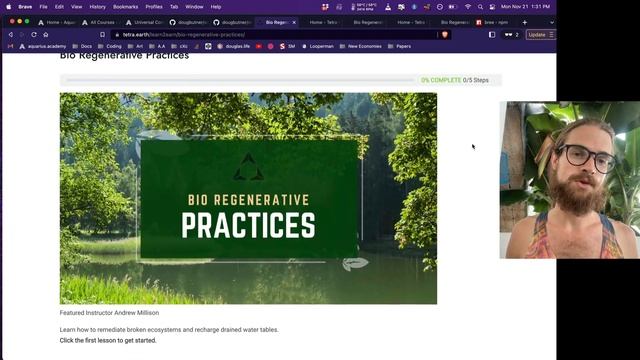Image resolution: width=640 pixels, height=360 pixels.
Task: Open the Brave menu hamburger icon
Action: [x=551, y=35]
